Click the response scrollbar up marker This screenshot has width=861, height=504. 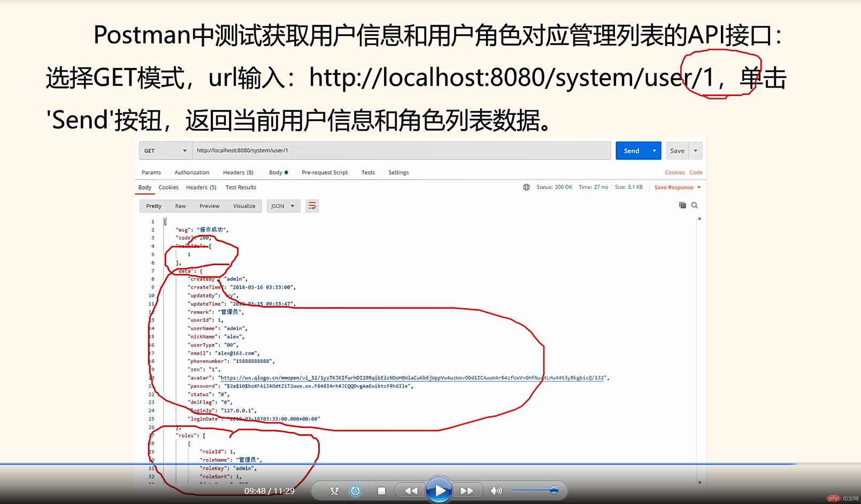tap(699, 219)
